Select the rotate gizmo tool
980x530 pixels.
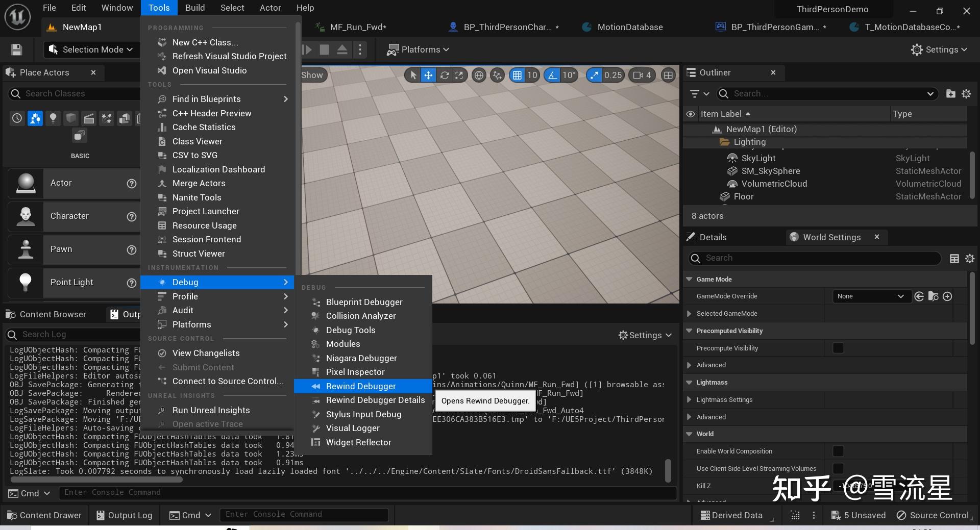pyautogui.click(x=444, y=75)
